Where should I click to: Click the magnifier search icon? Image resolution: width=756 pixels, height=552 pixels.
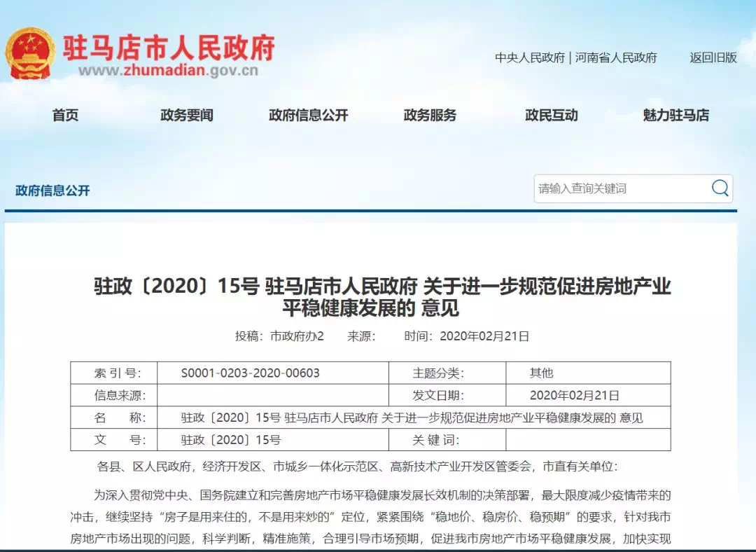pyautogui.click(x=720, y=188)
